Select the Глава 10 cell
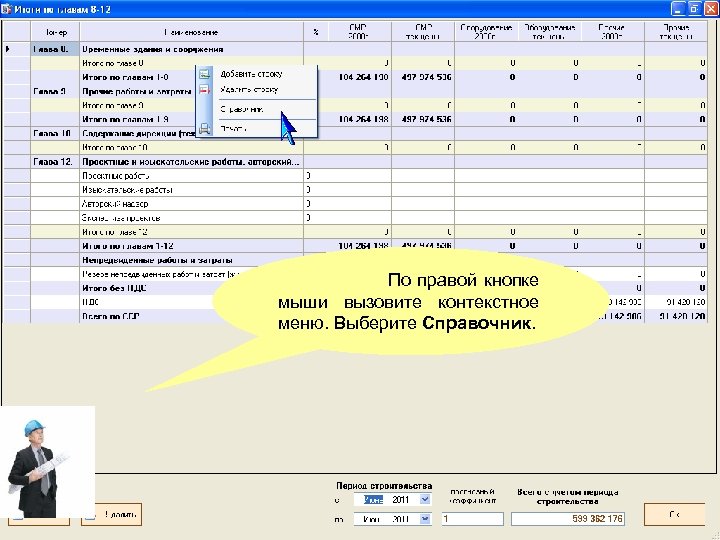The height and width of the screenshot is (540, 720). pyautogui.click(x=55, y=134)
